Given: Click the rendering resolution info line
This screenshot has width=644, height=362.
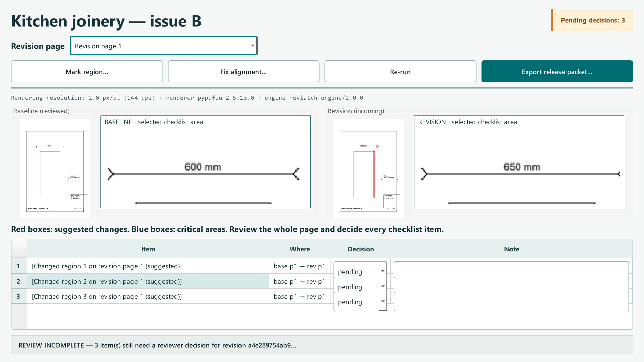Looking at the screenshot, I should (x=187, y=98).
